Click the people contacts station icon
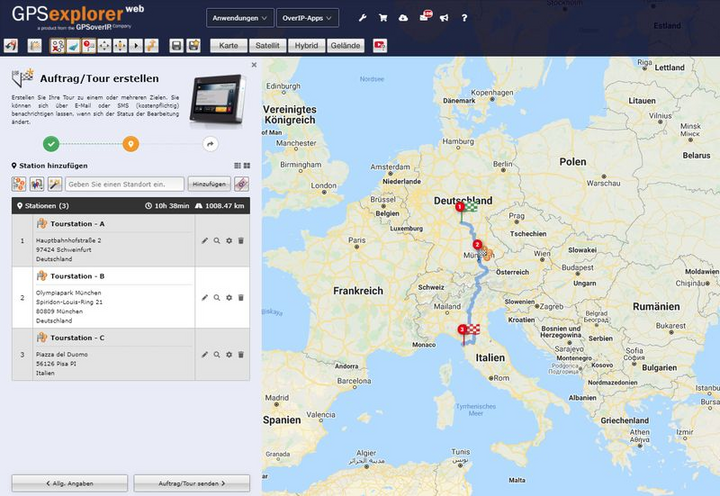 click(37, 184)
